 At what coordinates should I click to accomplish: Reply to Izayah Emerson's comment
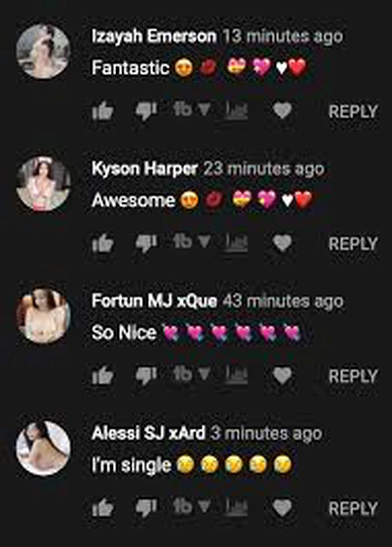tap(353, 112)
